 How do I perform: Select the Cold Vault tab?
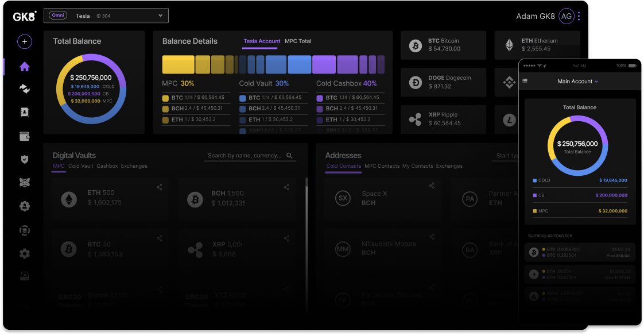tap(80, 166)
